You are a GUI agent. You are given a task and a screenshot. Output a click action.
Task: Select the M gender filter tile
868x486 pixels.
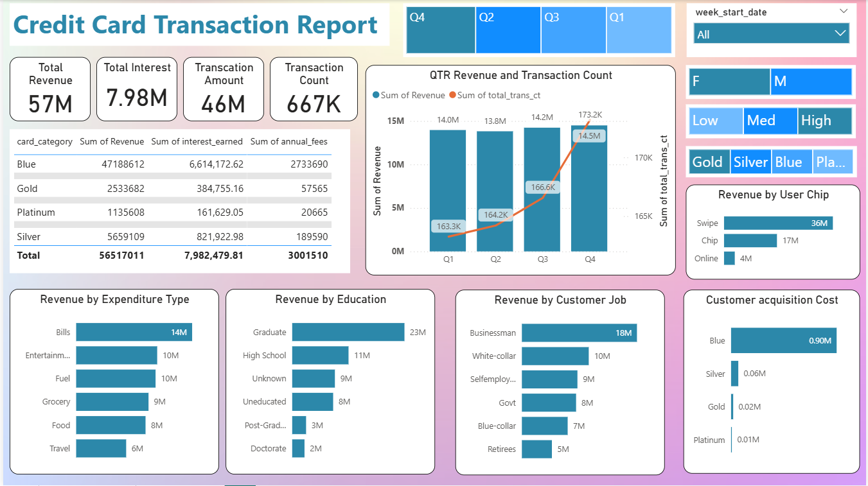click(x=811, y=82)
